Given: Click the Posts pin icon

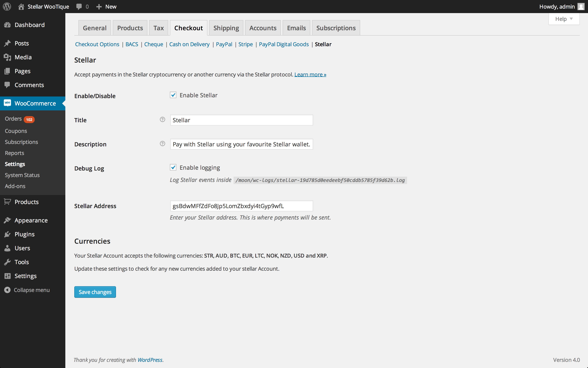Looking at the screenshot, I should [7, 43].
